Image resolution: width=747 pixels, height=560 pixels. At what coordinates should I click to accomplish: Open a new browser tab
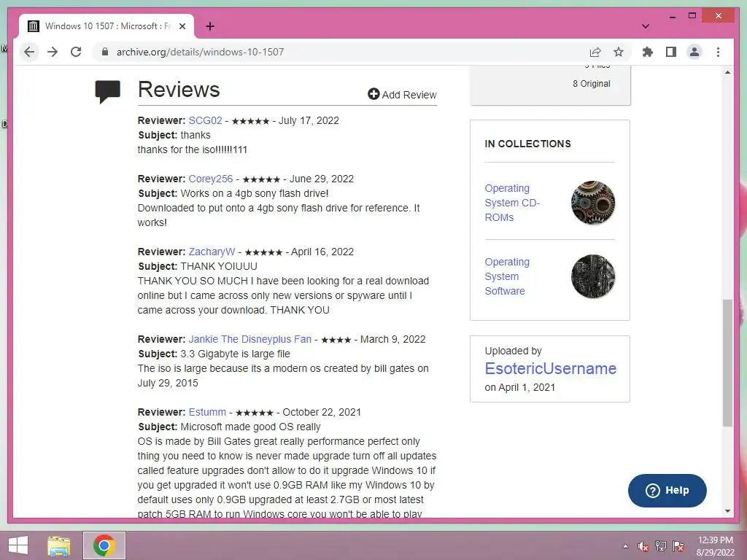pos(210,26)
